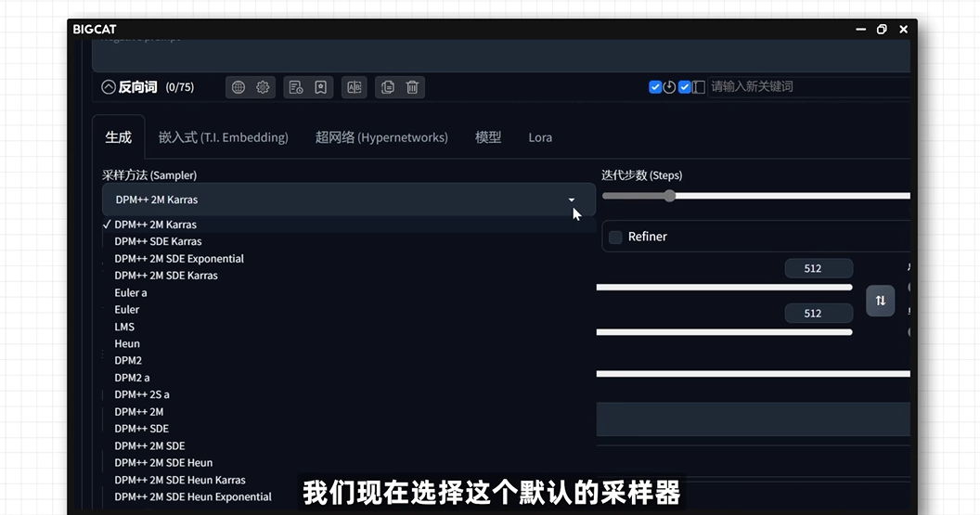The height and width of the screenshot is (515, 980).
Task: Open the negative prompt settings gear
Action: [263, 87]
